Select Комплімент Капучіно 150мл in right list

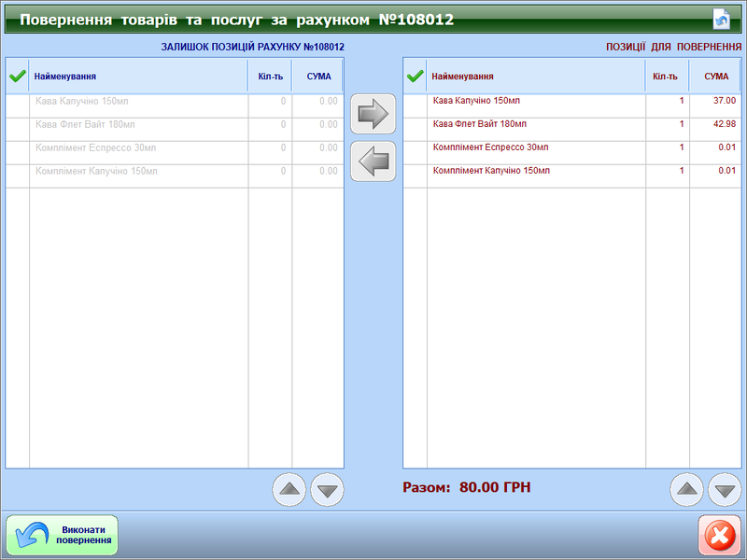click(x=491, y=171)
